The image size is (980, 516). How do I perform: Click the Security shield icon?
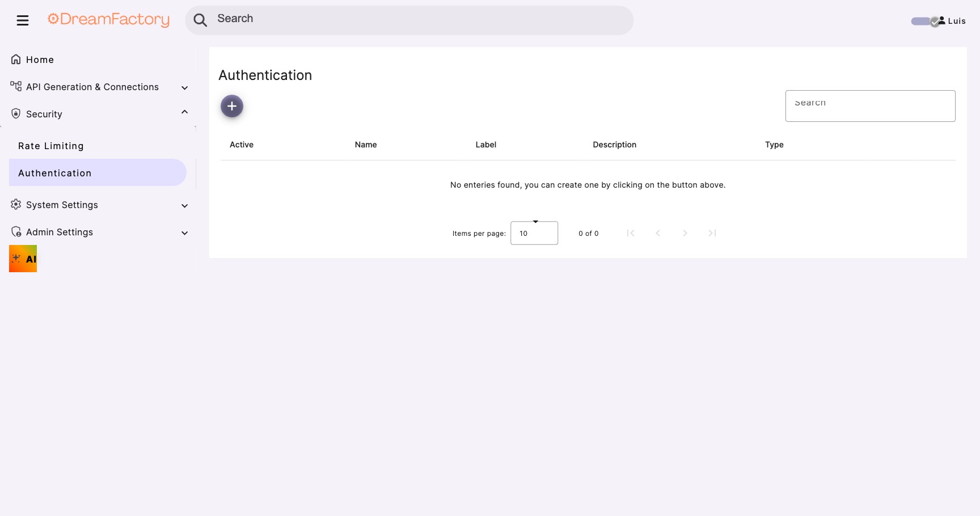tap(15, 113)
